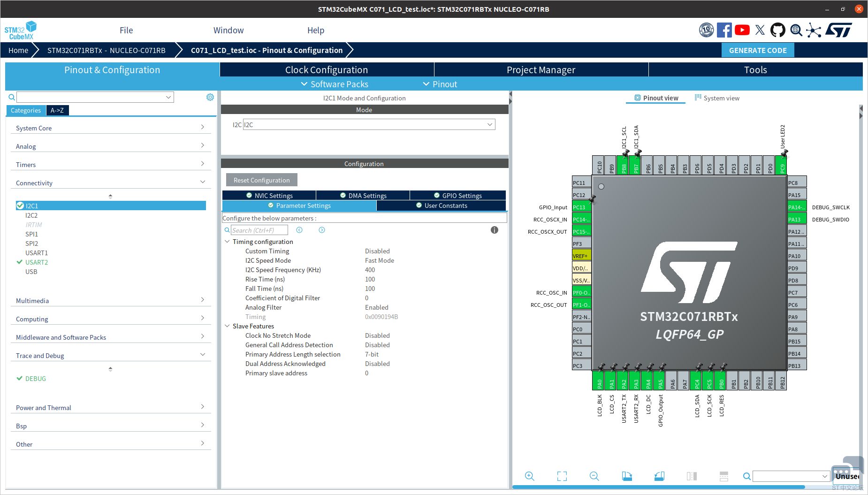Open the ST YouTube channel icon
Screen dimensions: 868x495
tap(742, 30)
